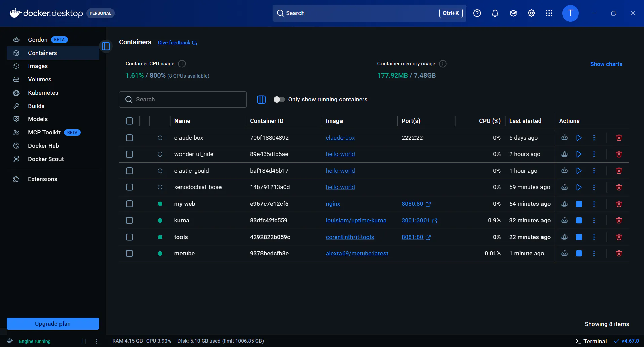Open more actions for metube container
The width and height of the screenshot is (644, 347).
pos(594,253)
